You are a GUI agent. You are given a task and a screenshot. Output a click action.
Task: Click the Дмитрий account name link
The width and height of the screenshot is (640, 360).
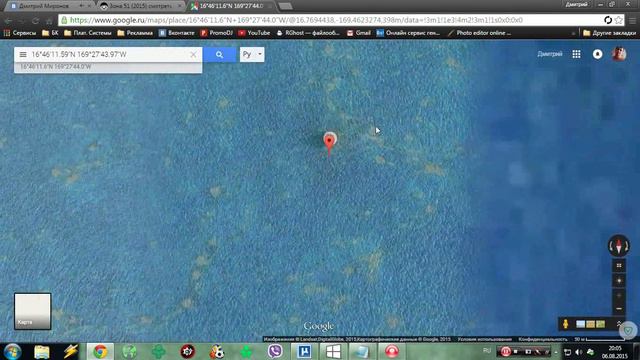550,54
